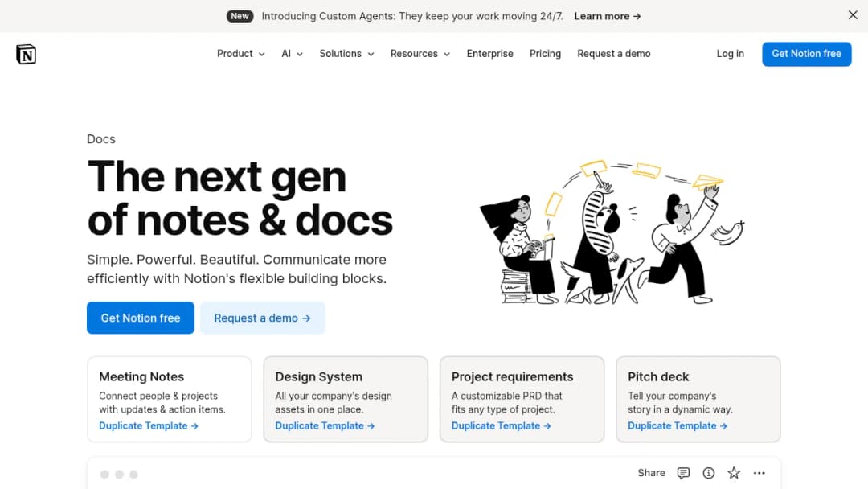
Task: Select the Design System card
Action: coord(346,399)
